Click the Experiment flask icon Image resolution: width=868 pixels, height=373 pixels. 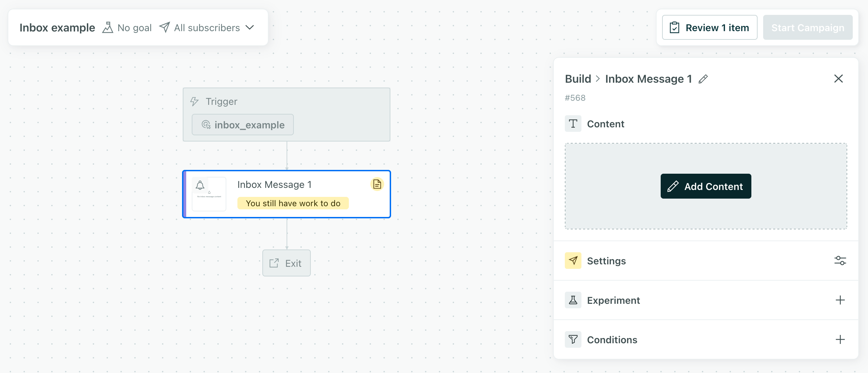573,300
